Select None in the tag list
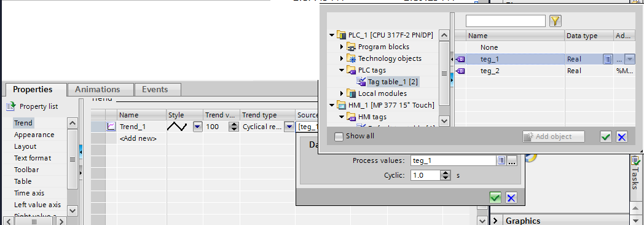Viewport: 644px width, 225px height. coord(489,47)
